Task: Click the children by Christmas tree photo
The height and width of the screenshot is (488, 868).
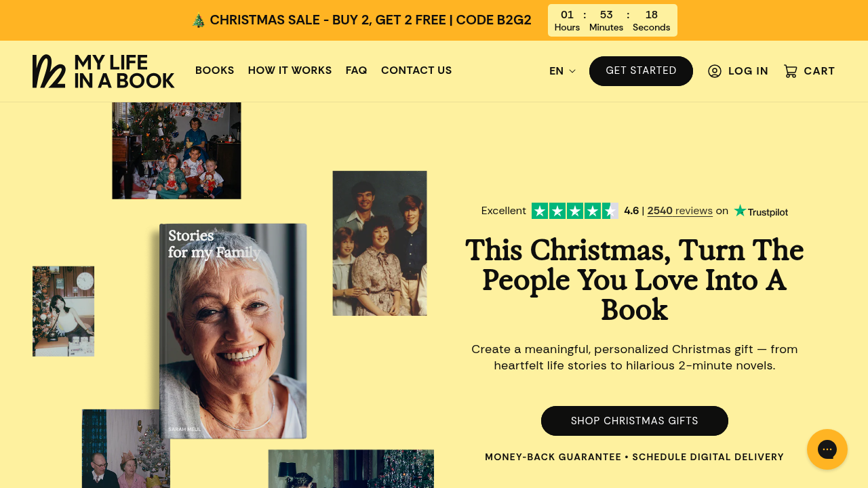Action: 176,150
